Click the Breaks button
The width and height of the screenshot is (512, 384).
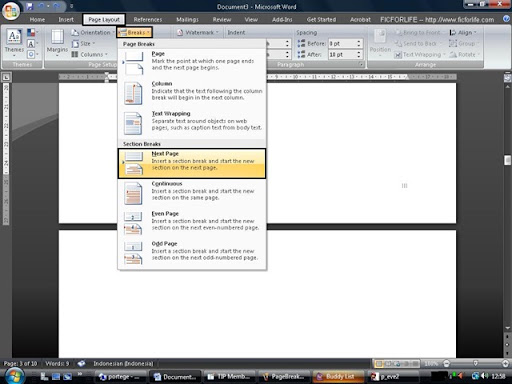coord(135,32)
